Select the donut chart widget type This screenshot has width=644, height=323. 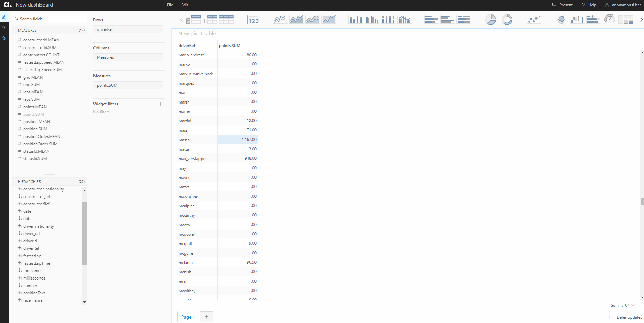(x=508, y=19)
